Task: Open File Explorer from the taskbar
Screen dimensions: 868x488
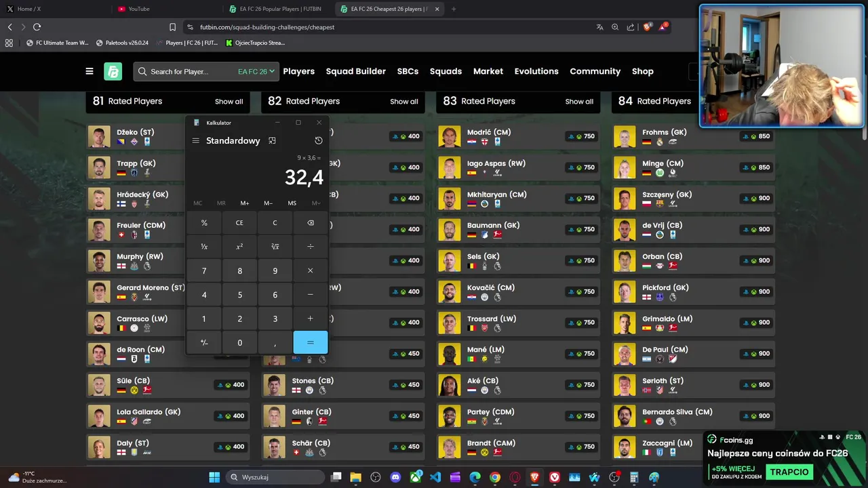Action: pos(356,477)
